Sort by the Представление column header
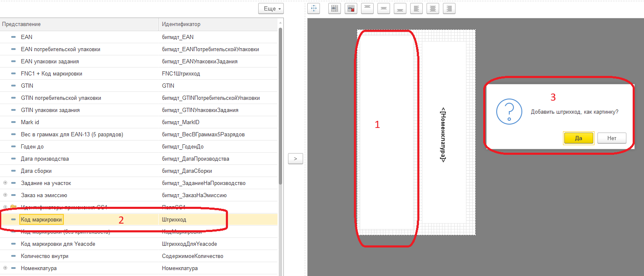This screenshot has height=276, width=644. point(79,24)
